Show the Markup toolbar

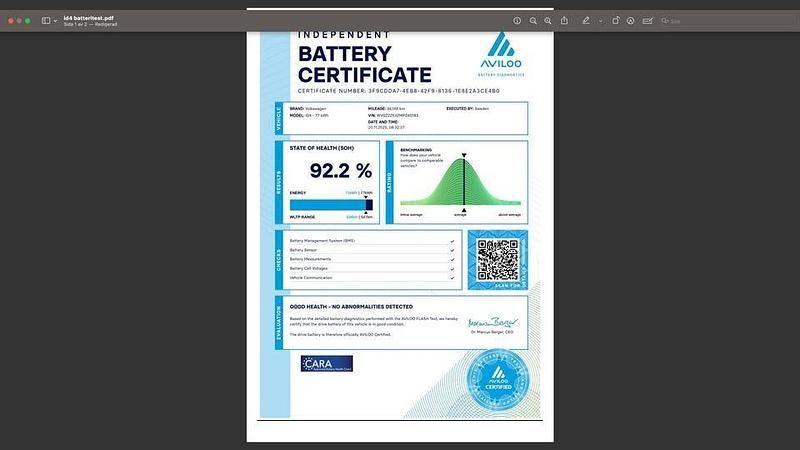click(x=632, y=20)
